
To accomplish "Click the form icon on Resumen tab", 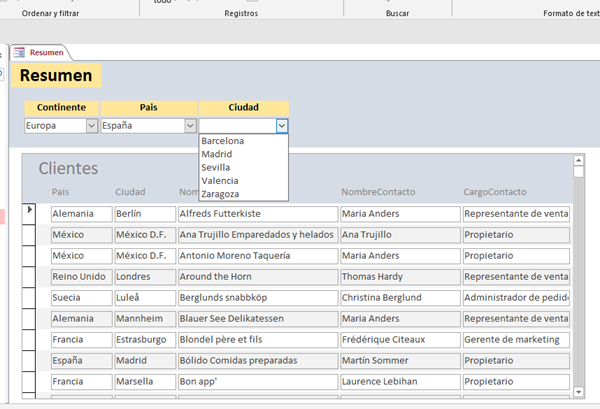I will pyautogui.click(x=19, y=52).
